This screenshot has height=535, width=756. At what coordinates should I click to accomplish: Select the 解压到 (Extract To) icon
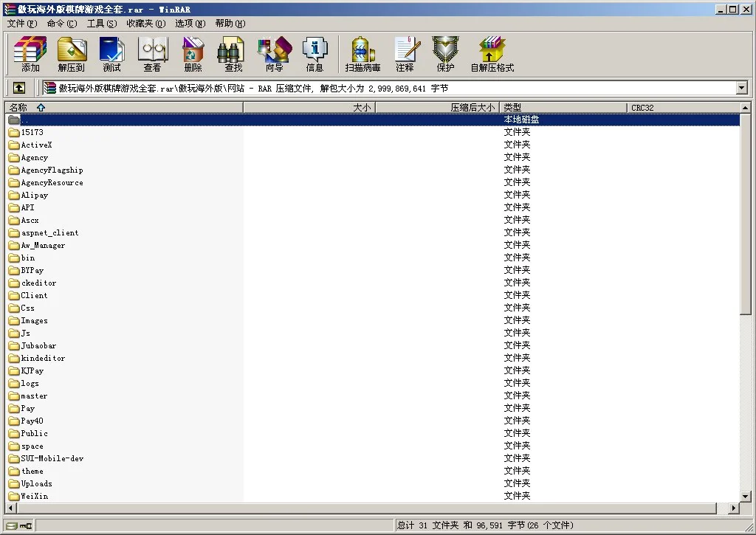(71, 54)
